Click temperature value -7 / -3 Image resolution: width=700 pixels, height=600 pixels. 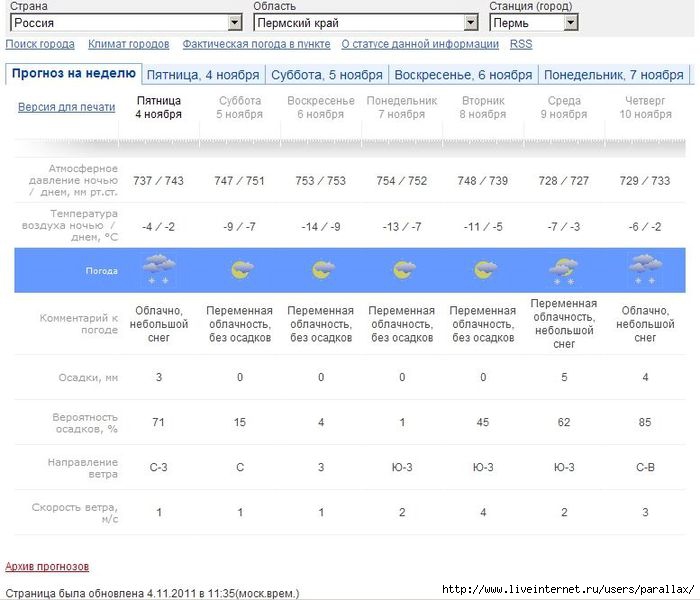[564, 227]
